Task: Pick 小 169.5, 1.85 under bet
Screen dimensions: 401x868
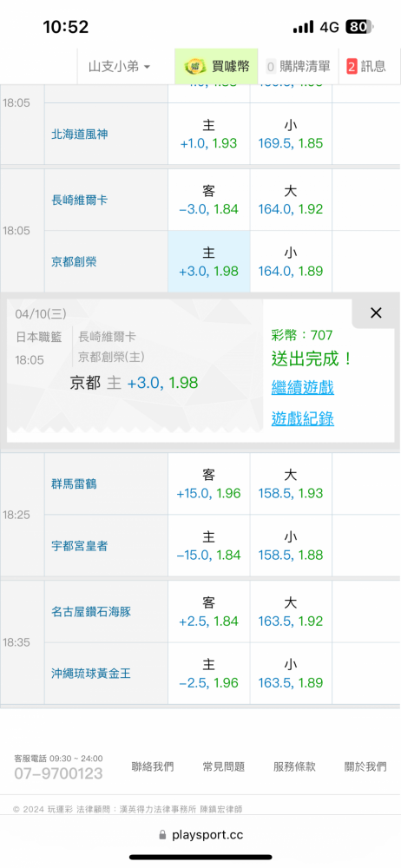Action: [291, 134]
